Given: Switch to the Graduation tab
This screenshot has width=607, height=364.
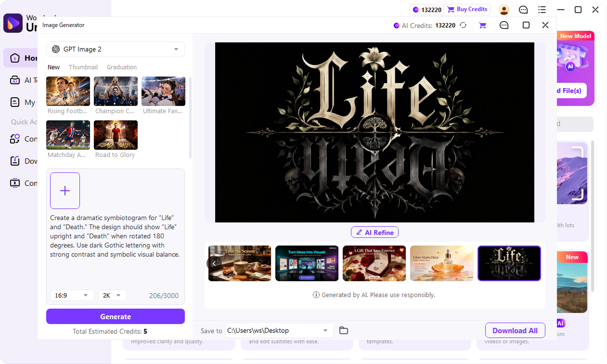Looking at the screenshot, I should coord(122,67).
